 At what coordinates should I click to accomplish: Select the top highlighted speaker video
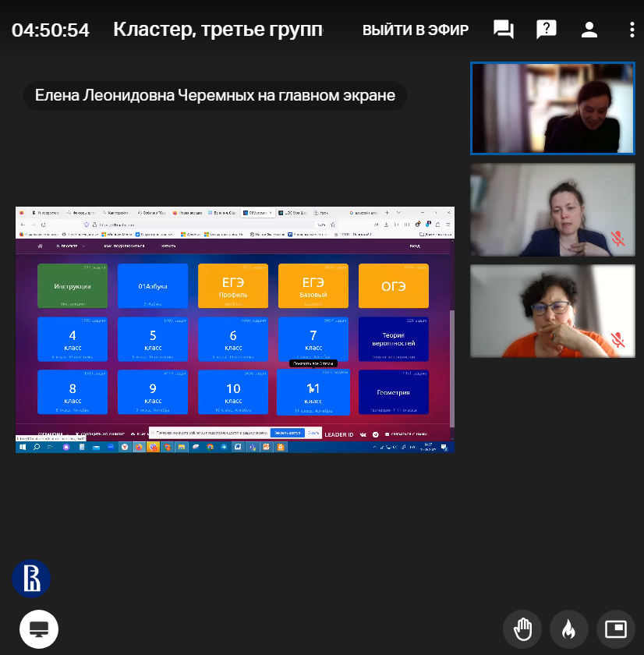click(x=552, y=108)
